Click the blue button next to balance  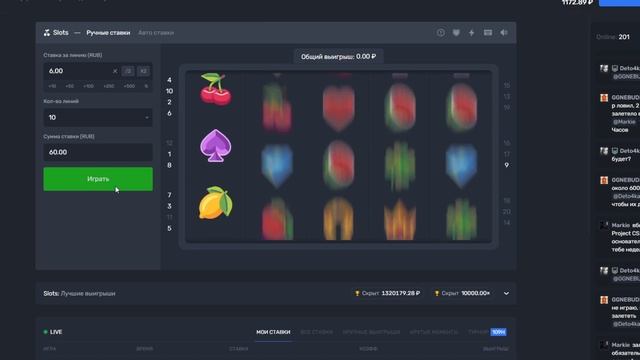pos(619,2)
